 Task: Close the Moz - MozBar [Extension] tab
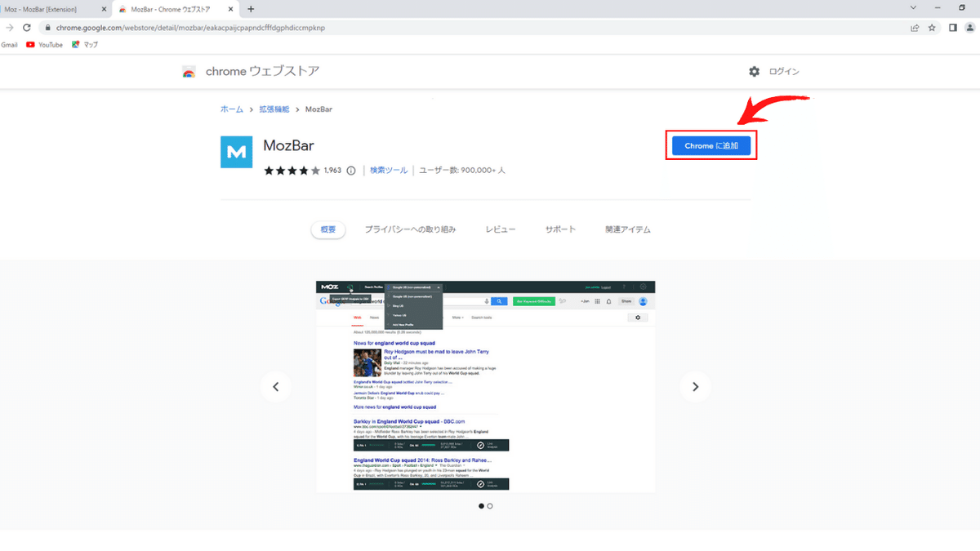[105, 9]
